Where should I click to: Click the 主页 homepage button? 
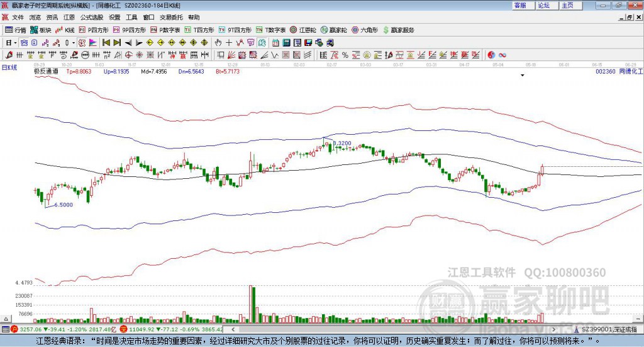coord(570,5)
